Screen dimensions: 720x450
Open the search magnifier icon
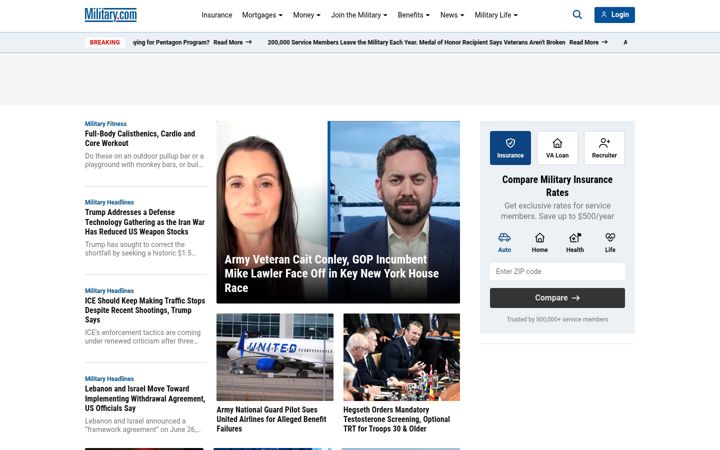[x=577, y=15]
